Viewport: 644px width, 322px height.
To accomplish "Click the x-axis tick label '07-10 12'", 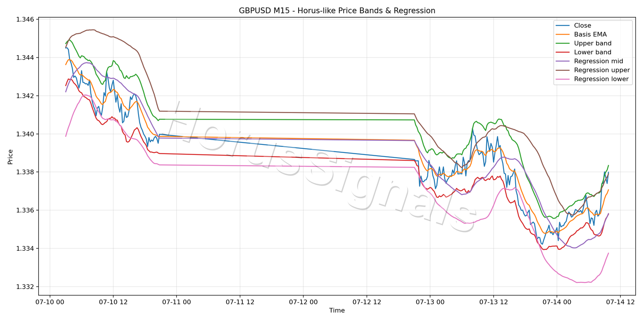I will pyautogui.click(x=113, y=302).
